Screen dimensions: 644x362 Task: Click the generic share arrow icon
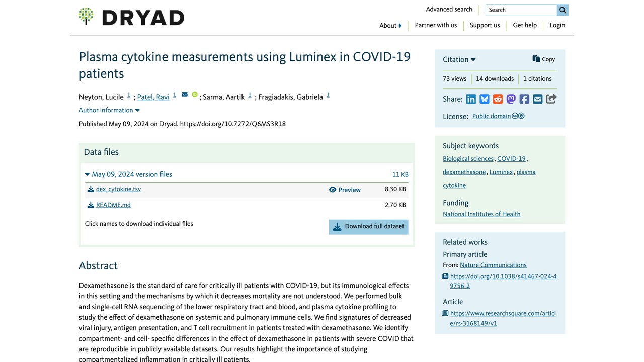coord(551,99)
